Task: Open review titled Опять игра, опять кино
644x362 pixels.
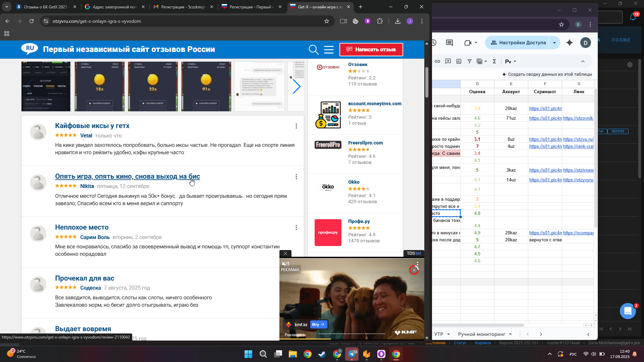Action: [x=127, y=176]
